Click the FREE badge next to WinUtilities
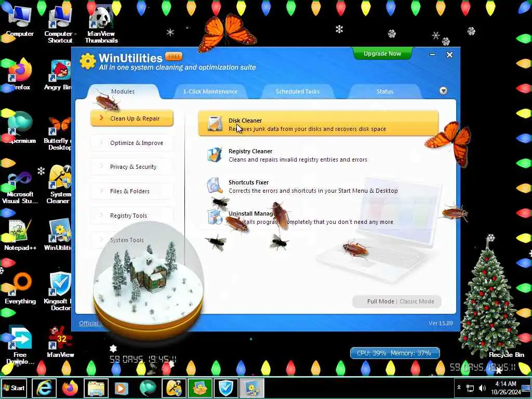This screenshot has width=532, height=399. point(174,56)
